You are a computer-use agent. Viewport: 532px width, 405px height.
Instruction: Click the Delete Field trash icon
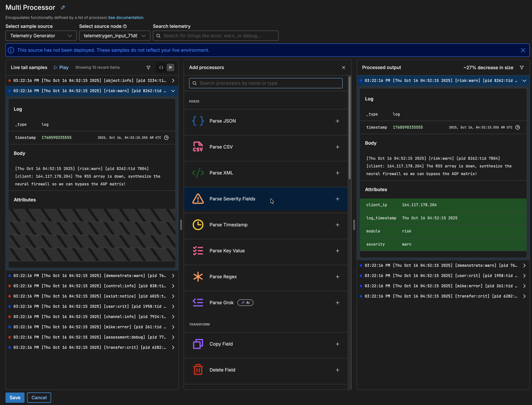pos(198,370)
